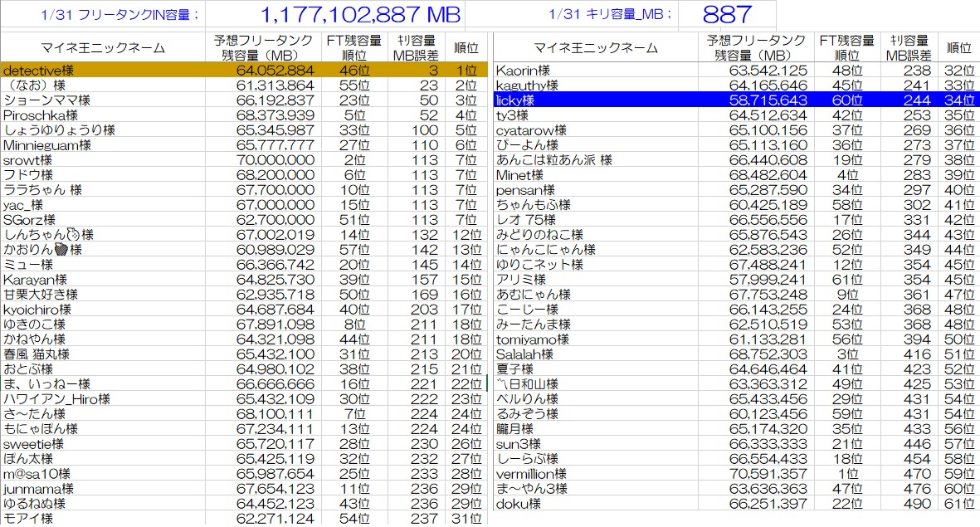Select the 'pensan様' cell
The height and width of the screenshot is (527, 980).
click(596, 190)
